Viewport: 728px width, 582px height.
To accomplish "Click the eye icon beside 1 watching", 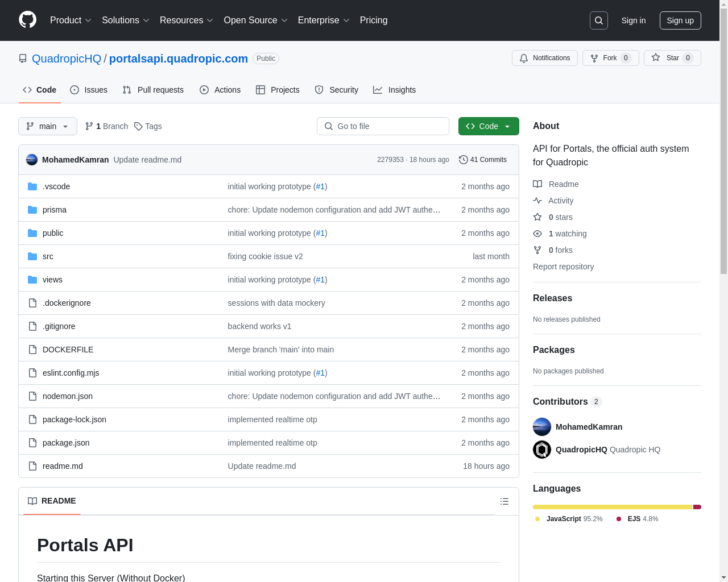I will click(x=537, y=234).
